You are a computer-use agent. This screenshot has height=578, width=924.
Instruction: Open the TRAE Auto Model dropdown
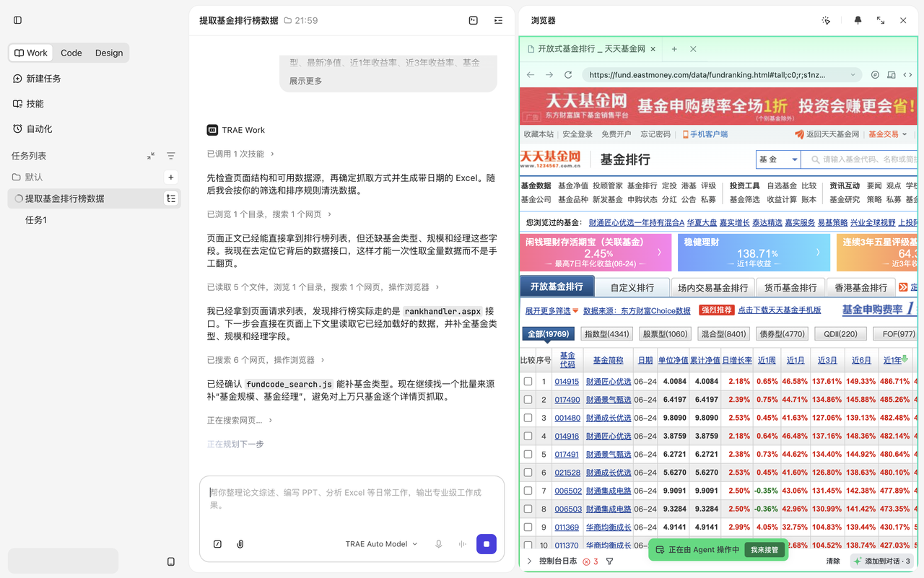click(x=381, y=544)
